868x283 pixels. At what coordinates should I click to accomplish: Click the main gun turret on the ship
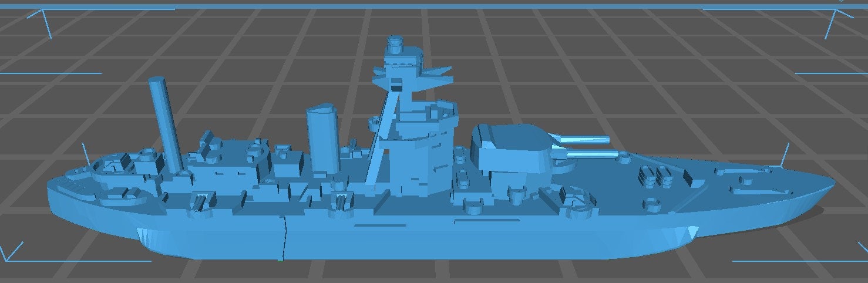510,147
